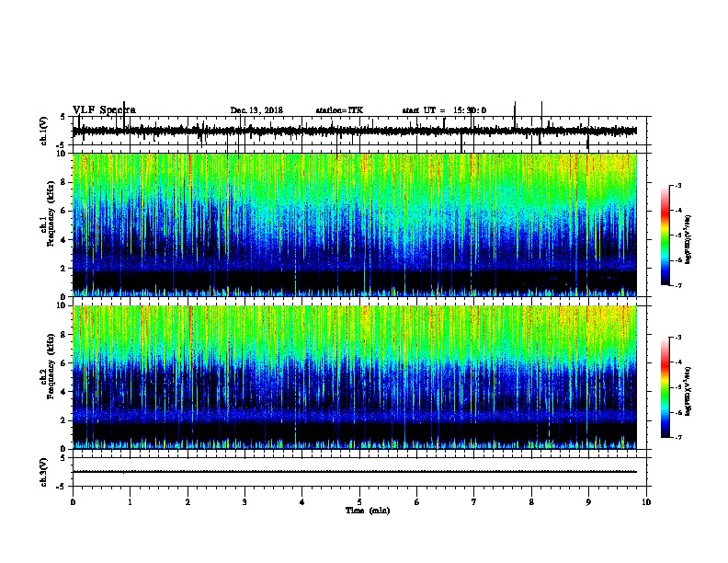Click the flat ch.3 voltage trace
This screenshot has height=563, width=728.
355,472
